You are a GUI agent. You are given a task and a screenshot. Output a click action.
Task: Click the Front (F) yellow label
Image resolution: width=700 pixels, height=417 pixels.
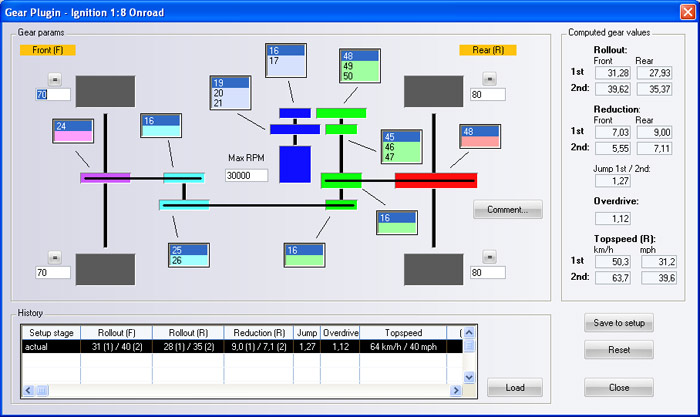[x=48, y=50]
